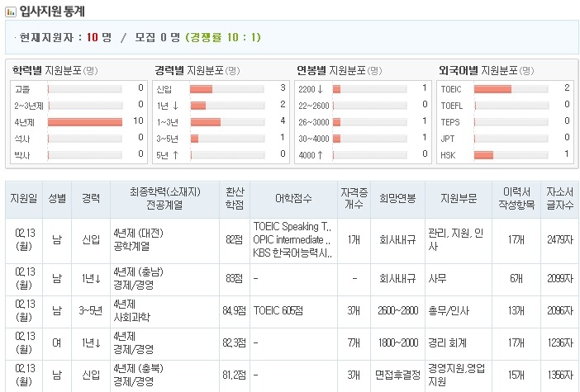This screenshot has width=580, height=392.
Task: Click the 5년 ↑ label
Action: point(168,155)
